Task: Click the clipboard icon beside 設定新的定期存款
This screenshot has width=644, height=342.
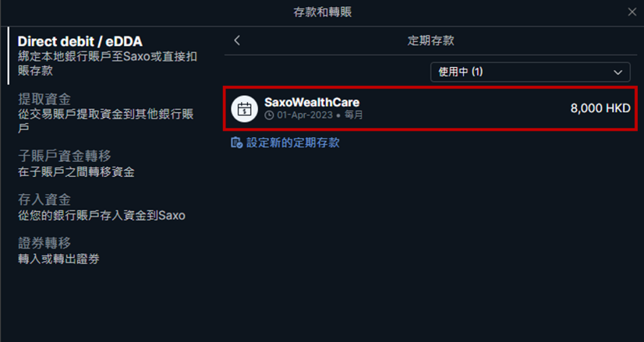Action: 236,143
